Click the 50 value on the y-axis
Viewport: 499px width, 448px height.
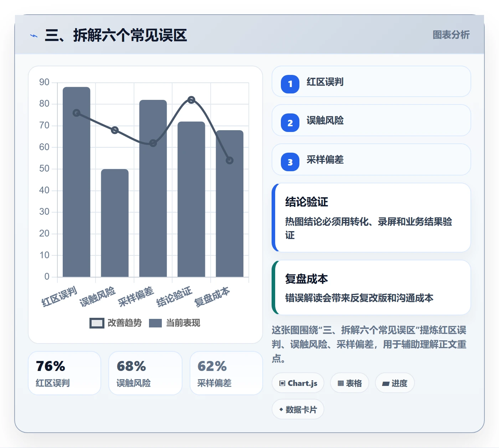point(44,169)
